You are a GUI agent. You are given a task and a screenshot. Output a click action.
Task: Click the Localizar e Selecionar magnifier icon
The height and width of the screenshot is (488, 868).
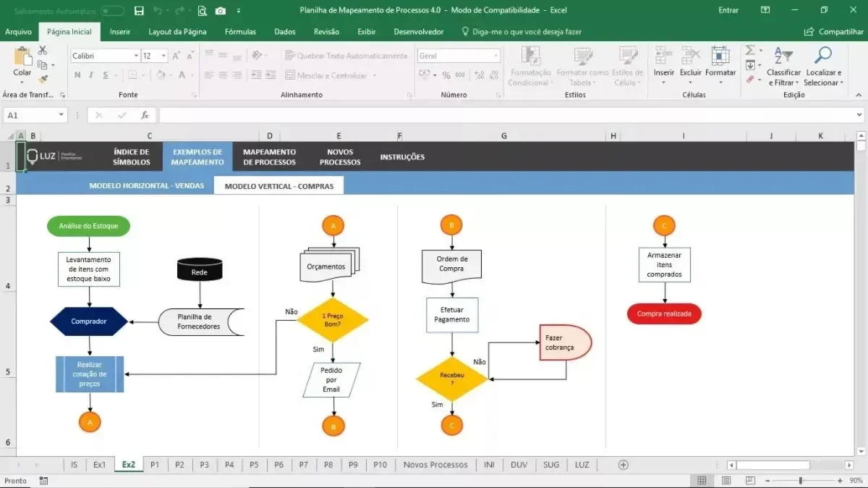[x=822, y=56]
